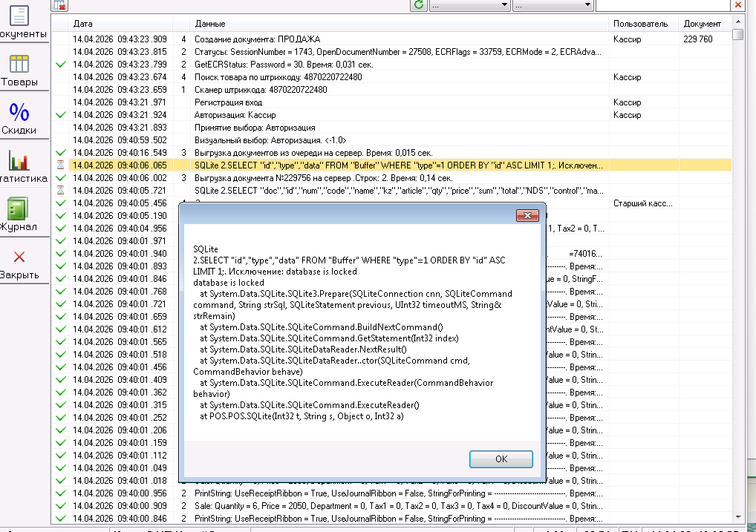Click the search input field at top
This screenshot has width=756, height=532.
point(663,5)
